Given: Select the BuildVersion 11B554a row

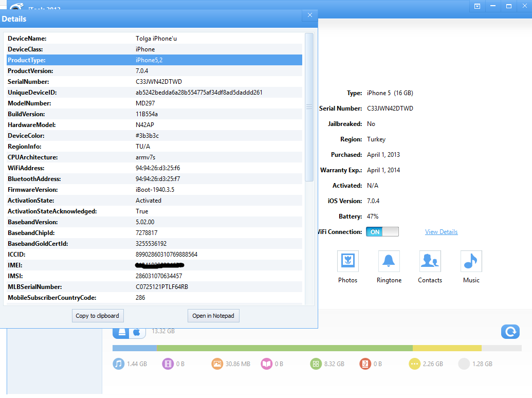Looking at the screenshot, I should tap(154, 114).
